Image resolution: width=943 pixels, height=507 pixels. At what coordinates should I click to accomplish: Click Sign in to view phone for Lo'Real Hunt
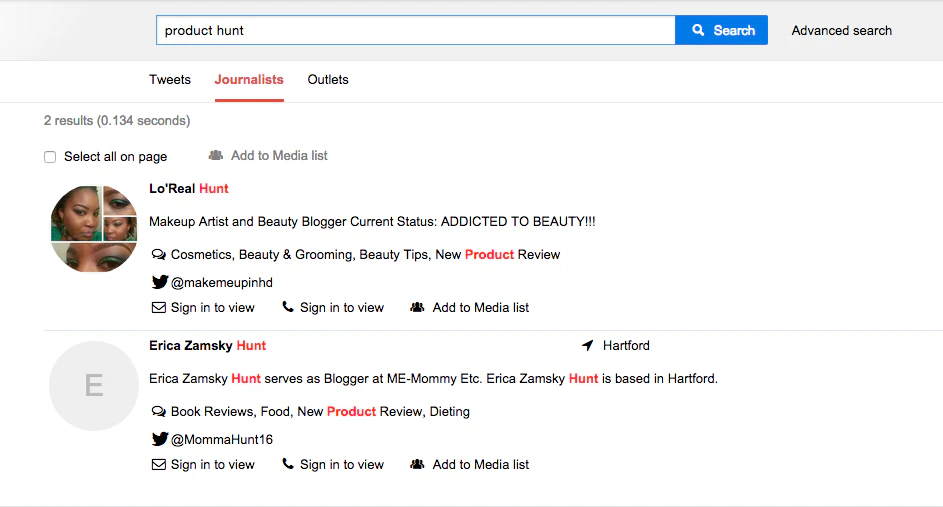(342, 307)
